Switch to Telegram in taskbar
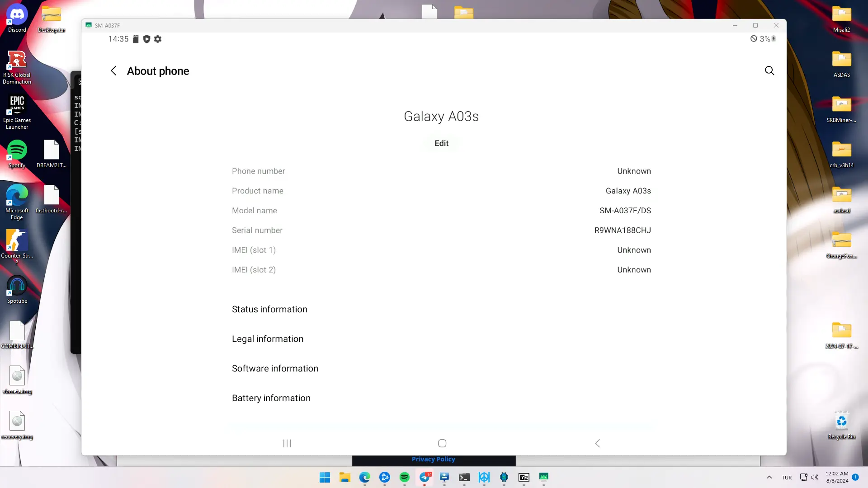868x488 pixels. [425, 477]
